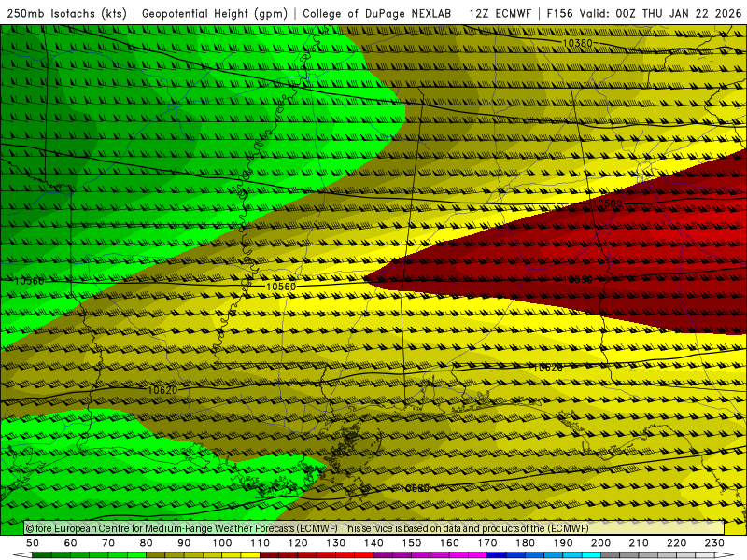The image size is (747, 560).
Task: Pick the cyan swatch just before 200
Action: pyautogui.click(x=591, y=555)
